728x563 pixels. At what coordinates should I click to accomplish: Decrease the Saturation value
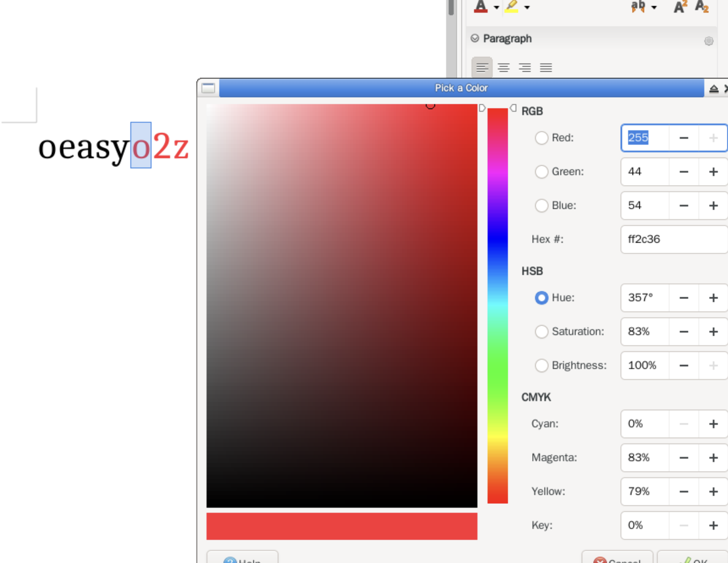click(x=684, y=332)
